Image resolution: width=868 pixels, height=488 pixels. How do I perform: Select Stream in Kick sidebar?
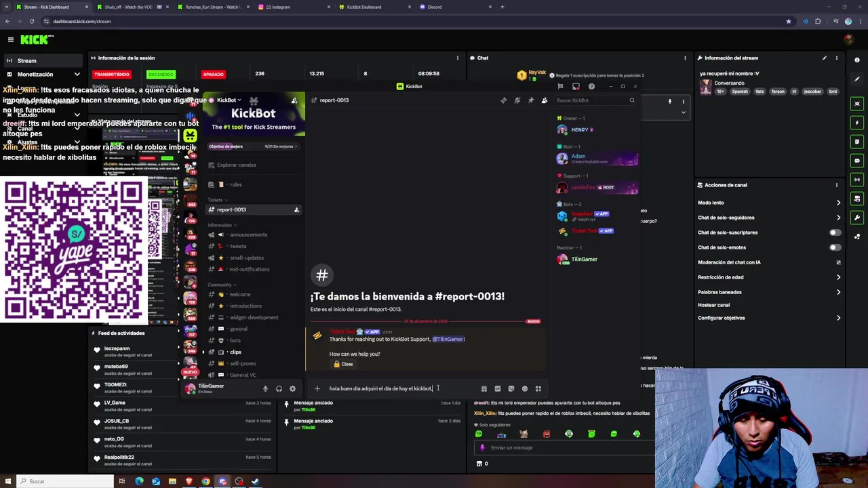tap(43, 60)
